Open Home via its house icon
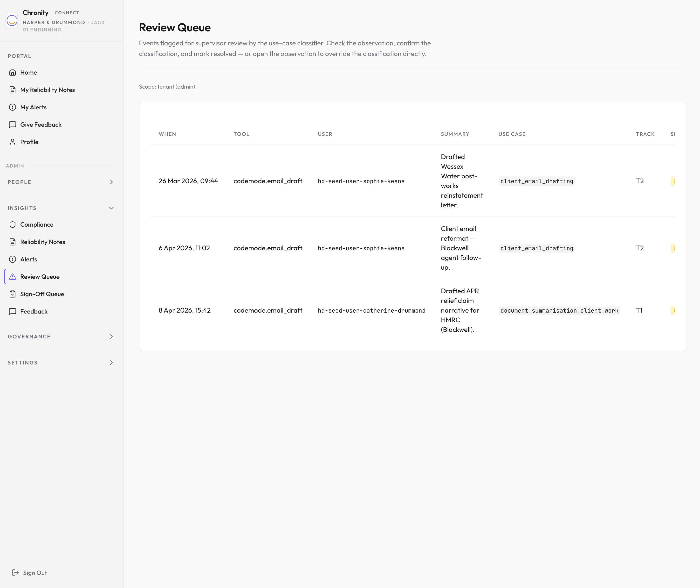Screen dimensions: 700x588 pyautogui.click(x=13, y=72)
